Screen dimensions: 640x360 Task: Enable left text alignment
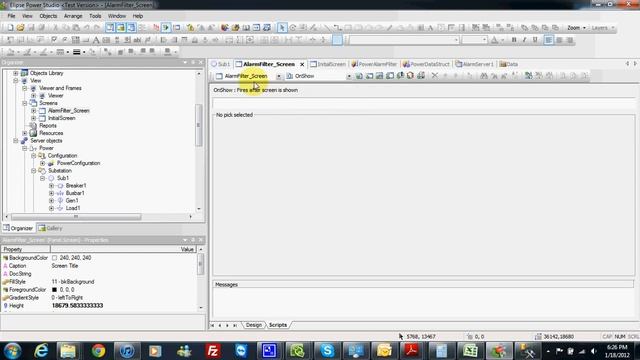click(x=549, y=40)
